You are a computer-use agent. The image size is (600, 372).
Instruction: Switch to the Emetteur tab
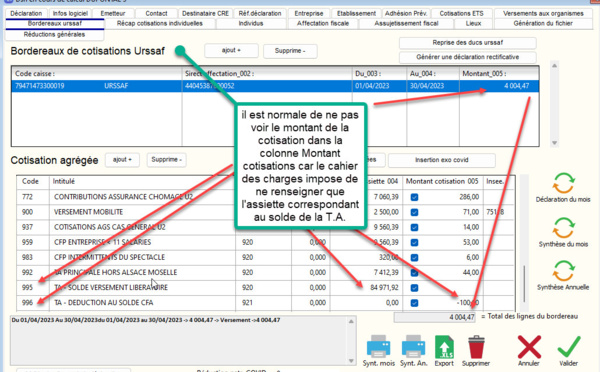[113, 13]
